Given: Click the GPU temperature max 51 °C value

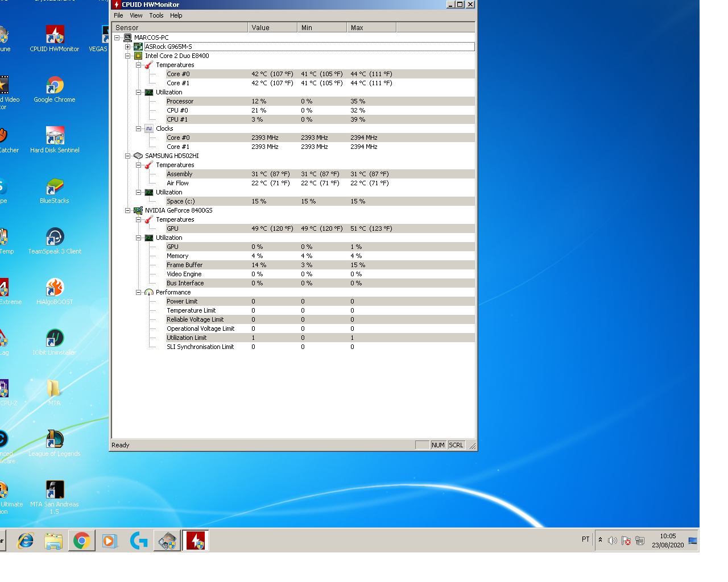Looking at the screenshot, I should click(371, 228).
